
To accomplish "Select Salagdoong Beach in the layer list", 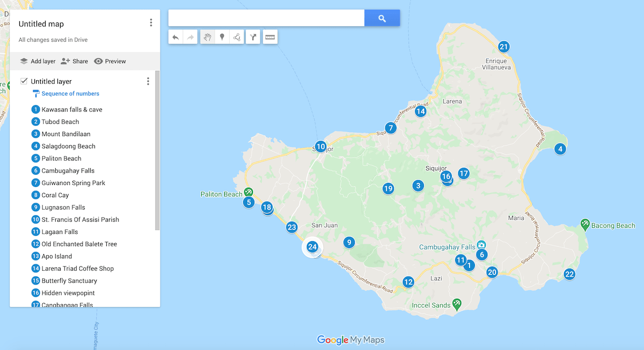I will 68,146.
